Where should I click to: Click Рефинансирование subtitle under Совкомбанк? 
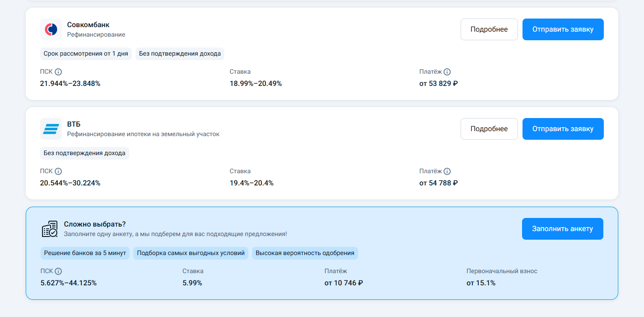click(x=96, y=35)
